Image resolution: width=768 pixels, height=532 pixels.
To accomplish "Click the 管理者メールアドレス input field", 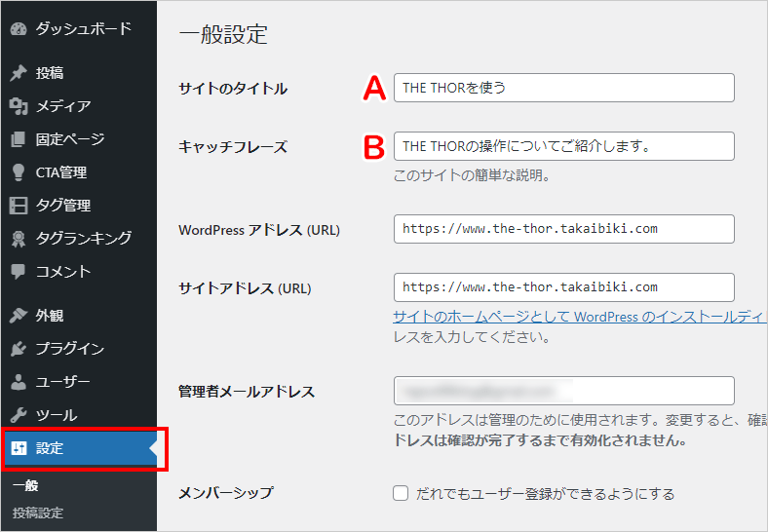I will (x=563, y=391).
